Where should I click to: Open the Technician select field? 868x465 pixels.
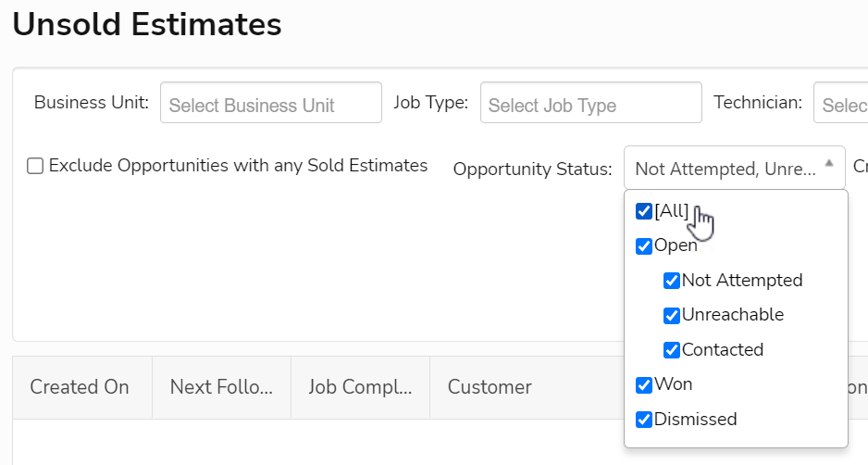(x=840, y=103)
